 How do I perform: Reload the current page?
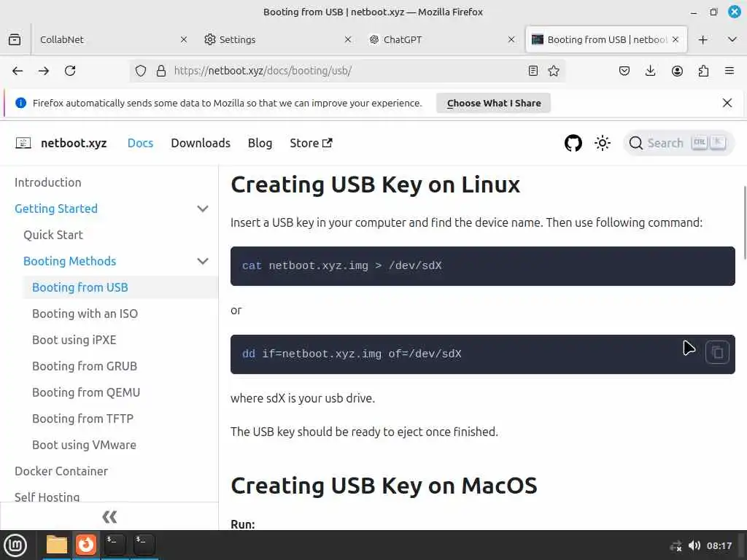pyautogui.click(x=70, y=71)
